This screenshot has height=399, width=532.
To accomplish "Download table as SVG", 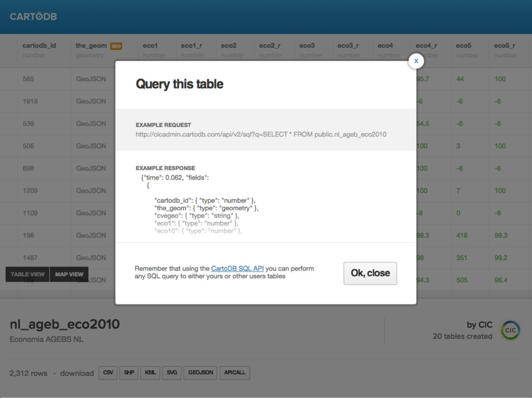I will point(171,373).
